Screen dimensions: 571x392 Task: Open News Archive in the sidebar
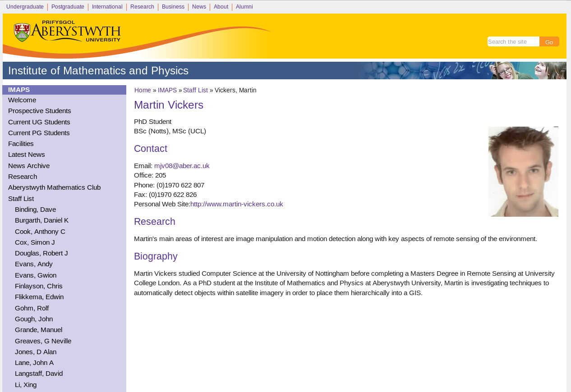29,166
